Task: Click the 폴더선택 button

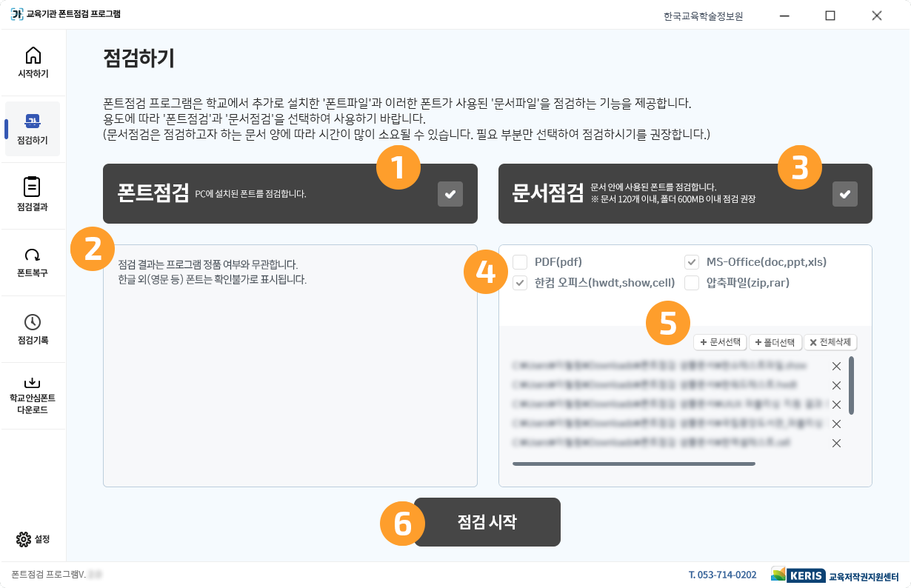Action: pyautogui.click(x=775, y=342)
